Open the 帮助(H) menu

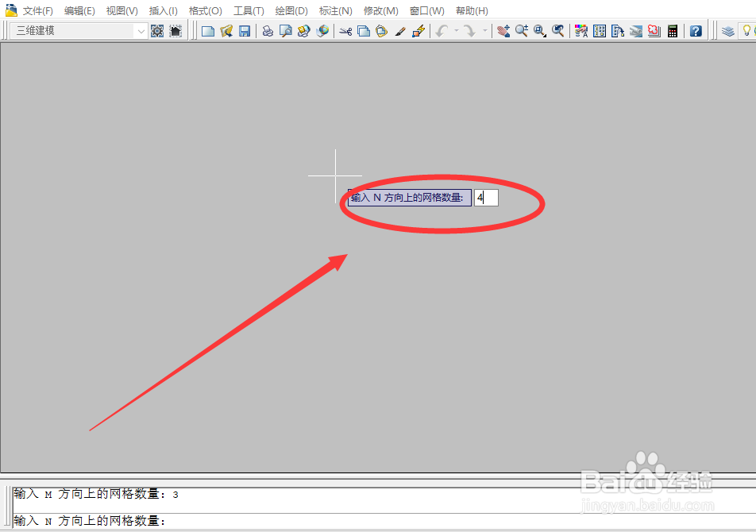[x=472, y=10]
